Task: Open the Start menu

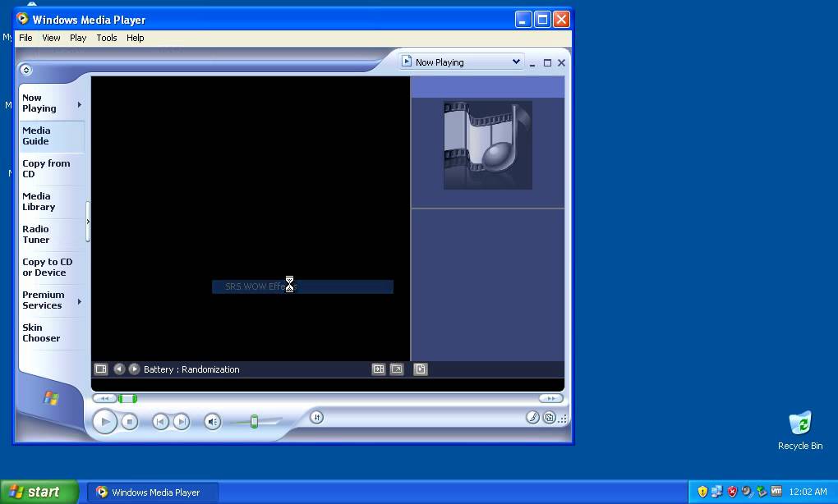Action: coord(39,492)
